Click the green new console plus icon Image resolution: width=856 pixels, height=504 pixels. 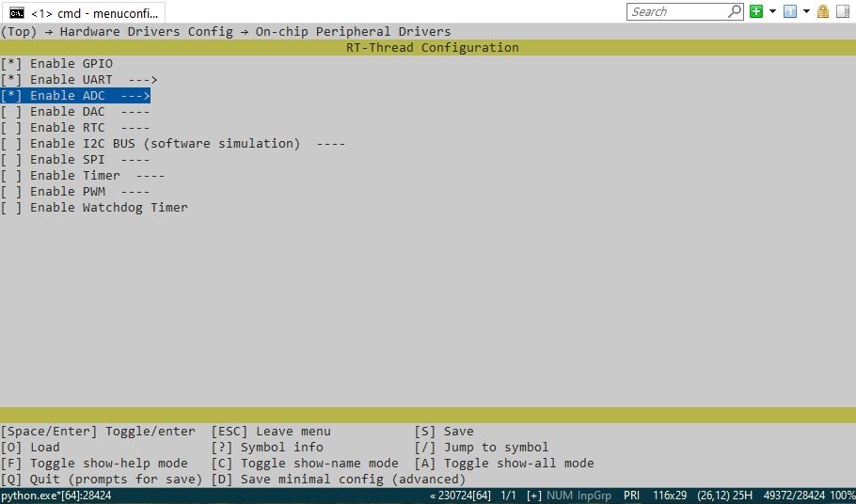click(756, 11)
